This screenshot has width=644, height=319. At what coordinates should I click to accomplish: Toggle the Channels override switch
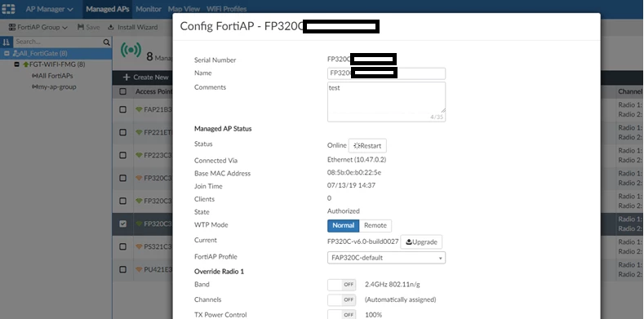[342, 299]
